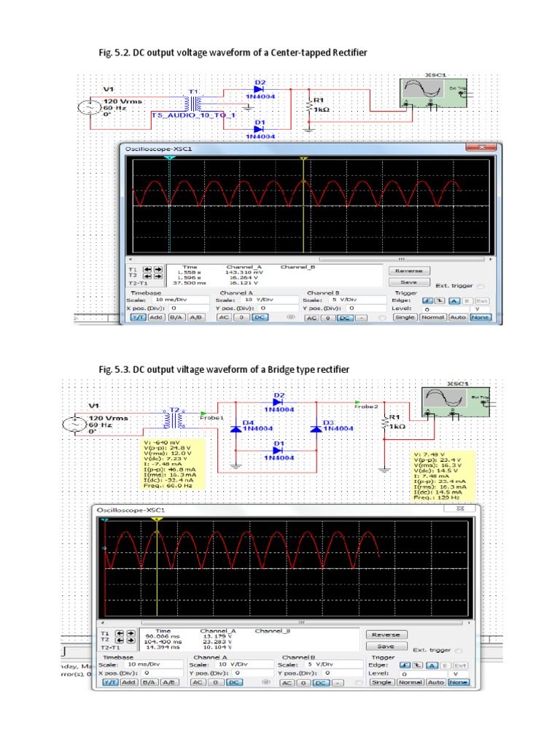Image resolution: width=560 pixels, height=747 pixels.
Task: Toggle Ext. trigger indicator in upper oscilloscope
Action: tap(481, 286)
